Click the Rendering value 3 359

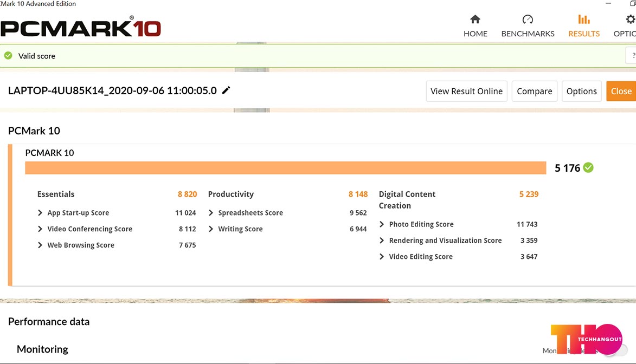click(x=529, y=240)
